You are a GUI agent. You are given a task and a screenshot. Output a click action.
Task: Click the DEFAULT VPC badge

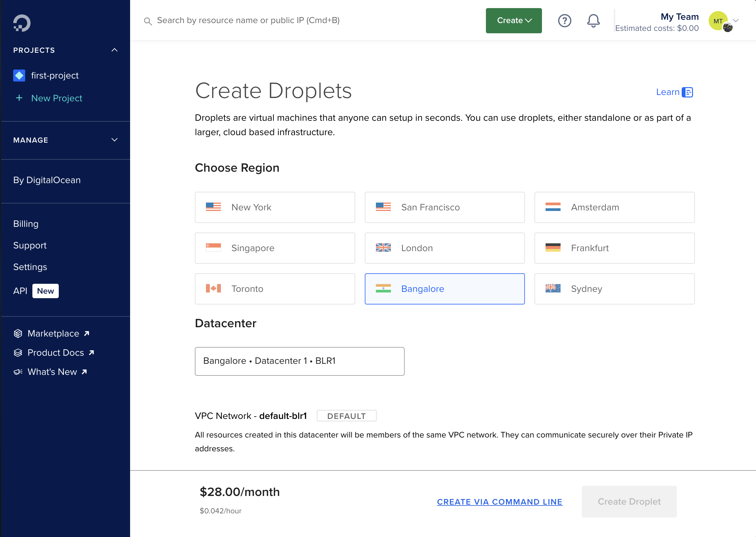coord(347,416)
